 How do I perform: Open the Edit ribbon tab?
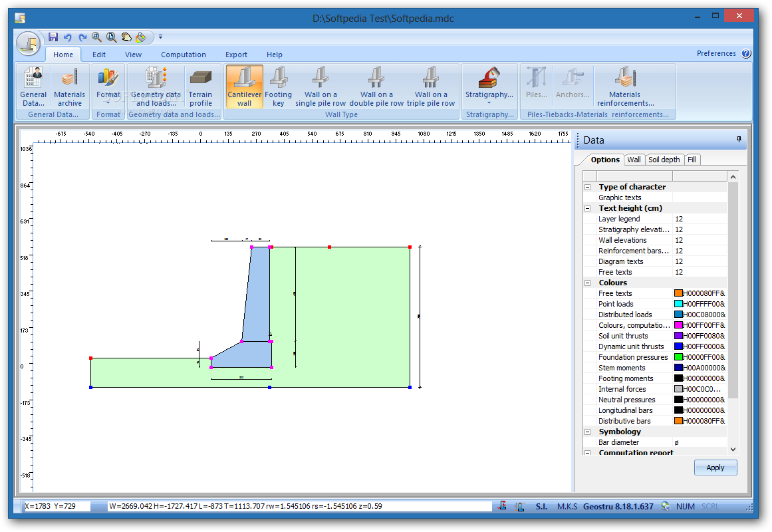click(99, 55)
